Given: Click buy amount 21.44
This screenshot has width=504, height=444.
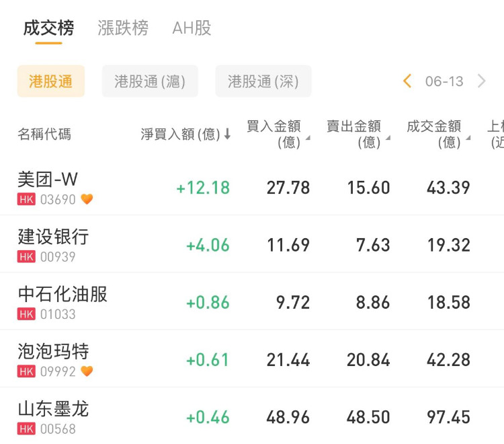Looking at the screenshot, I should click(288, 360).
